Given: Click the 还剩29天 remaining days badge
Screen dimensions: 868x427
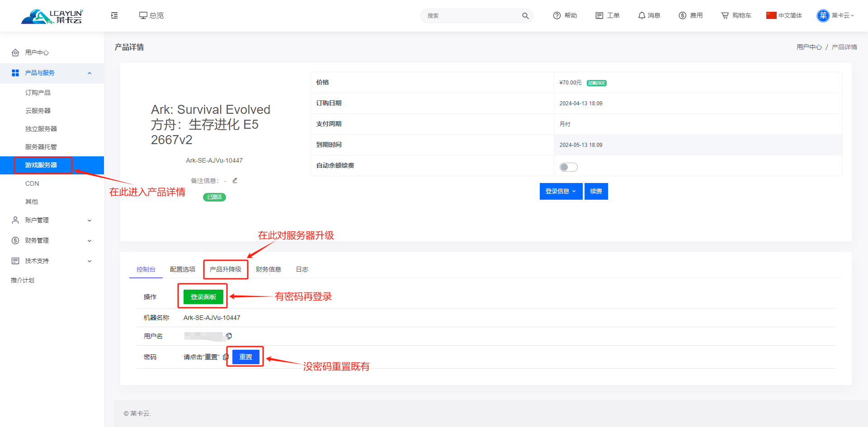Looking at the screenshot, I should coord(597,83).
